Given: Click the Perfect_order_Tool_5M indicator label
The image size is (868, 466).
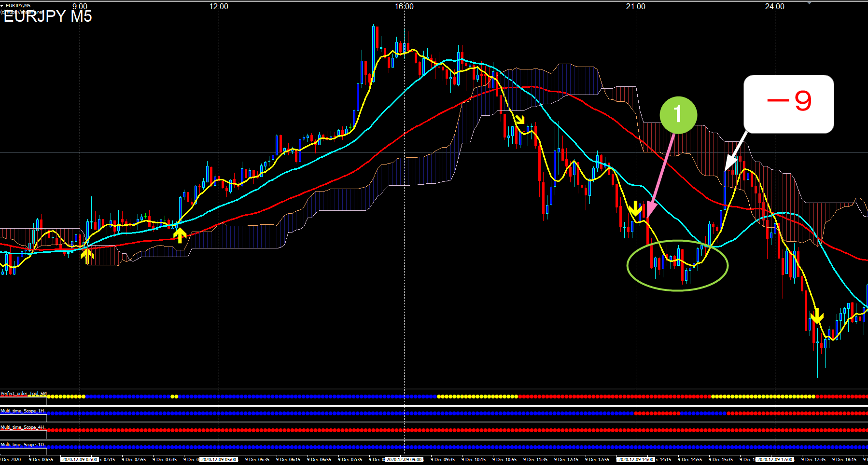Looking at the screenshot, I should coord(24,394).
